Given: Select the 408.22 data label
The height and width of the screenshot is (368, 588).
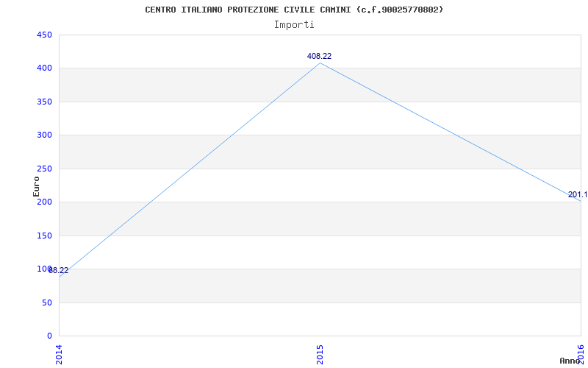Looking at the screenshot, I should point(319,57).
